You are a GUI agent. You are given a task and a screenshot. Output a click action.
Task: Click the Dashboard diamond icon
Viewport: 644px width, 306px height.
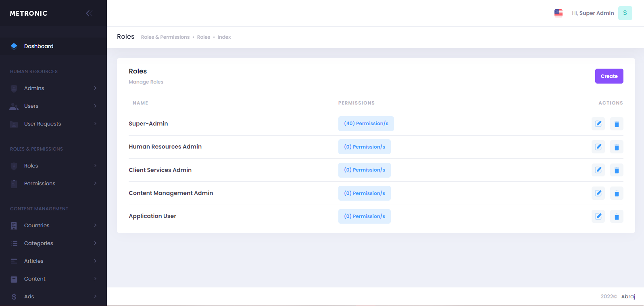[14, 46]
